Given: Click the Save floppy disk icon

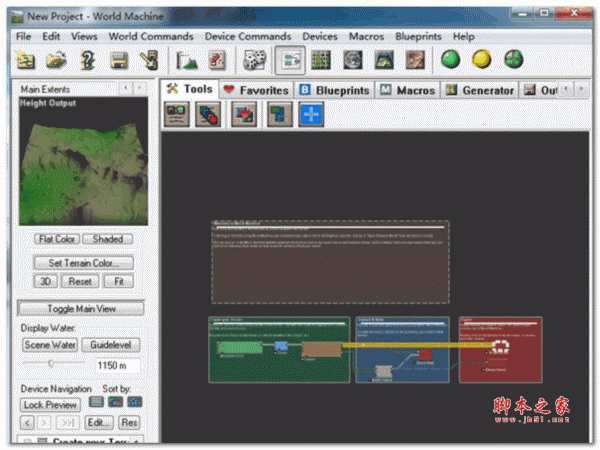Looking at the screenshot, I should [119, 60].
